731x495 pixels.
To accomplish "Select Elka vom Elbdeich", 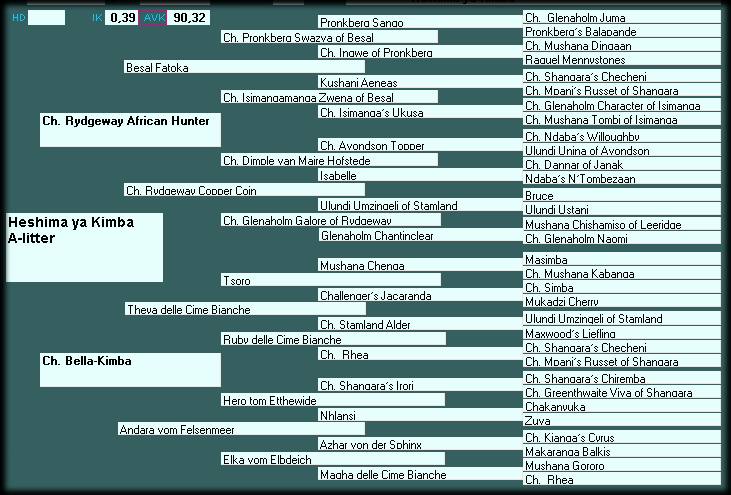I will pos(333,459).
